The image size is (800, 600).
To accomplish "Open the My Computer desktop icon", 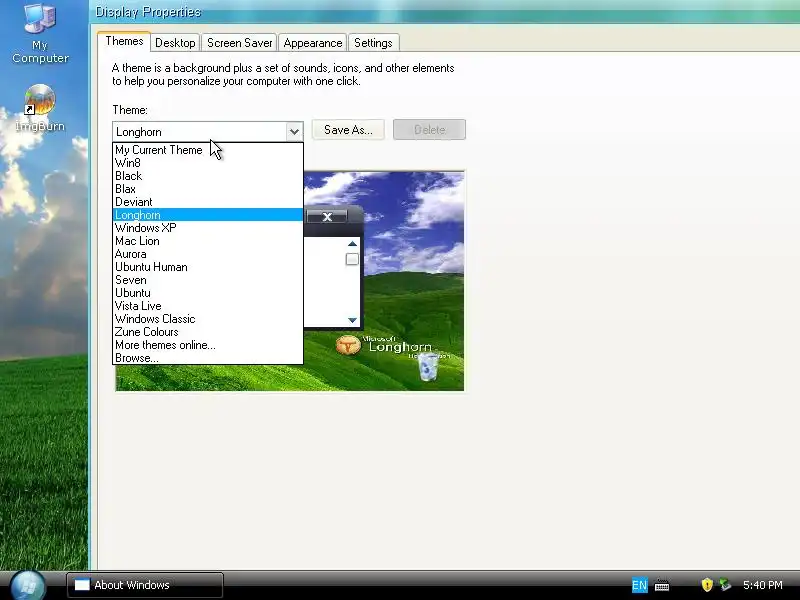I will click(x=40, y=33).
